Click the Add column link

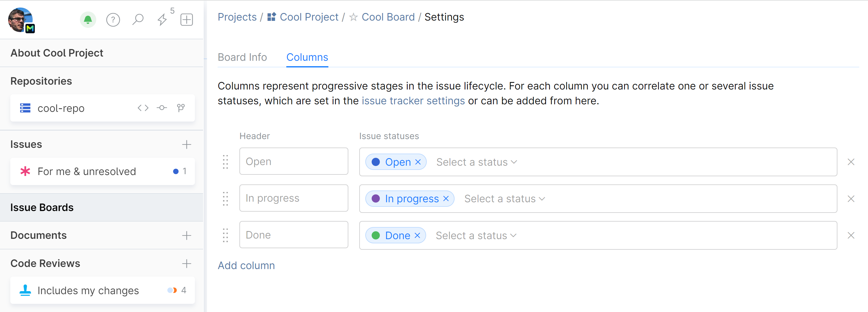[x=246, y=265]
